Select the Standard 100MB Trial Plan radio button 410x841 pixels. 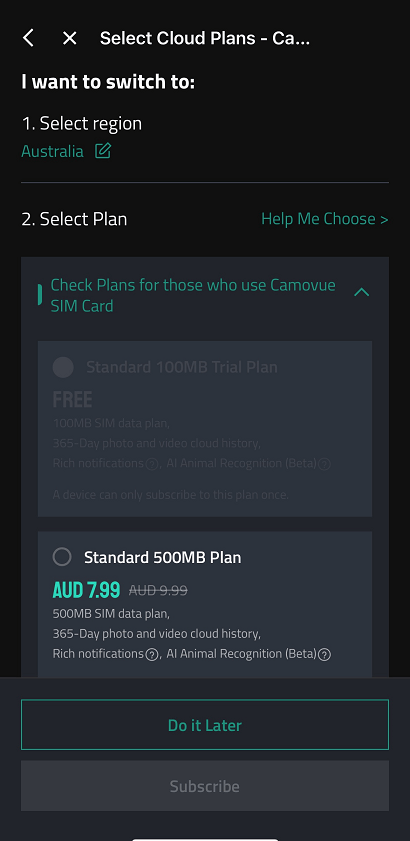63,367
